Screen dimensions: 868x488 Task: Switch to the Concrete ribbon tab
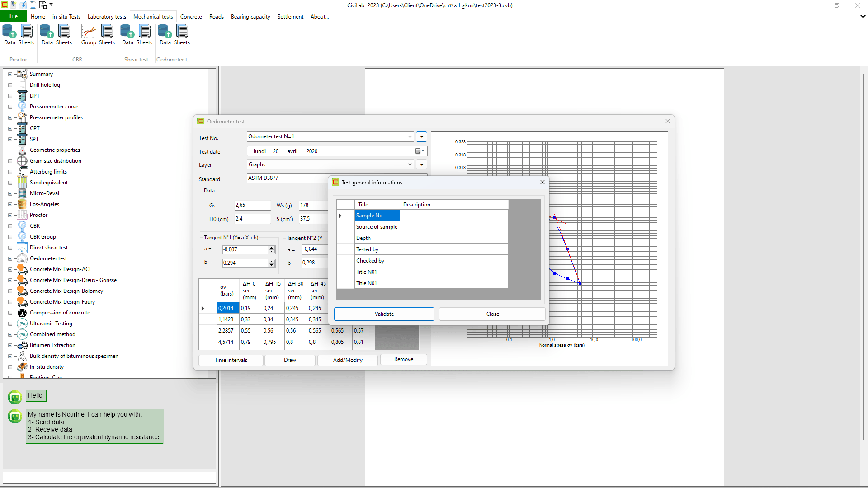click(191, 16)
